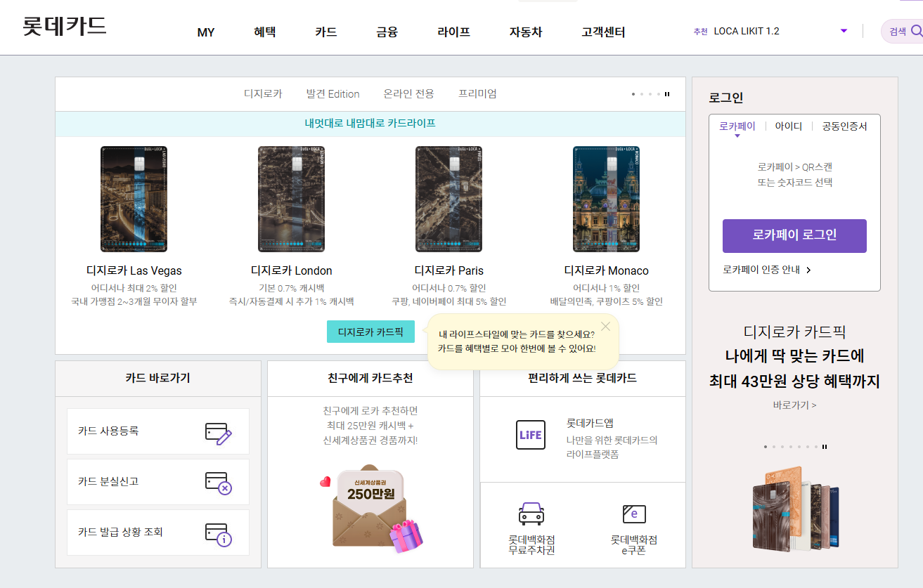The image size is (923, 588).
Task: Pause the card carousel autoplay
Action: point(667,93)
